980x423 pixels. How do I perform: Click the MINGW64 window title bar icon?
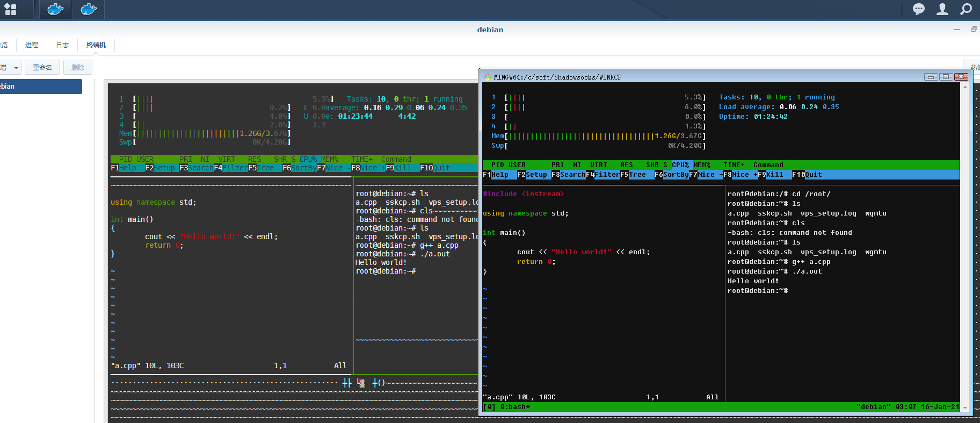(x=488, y=77)
